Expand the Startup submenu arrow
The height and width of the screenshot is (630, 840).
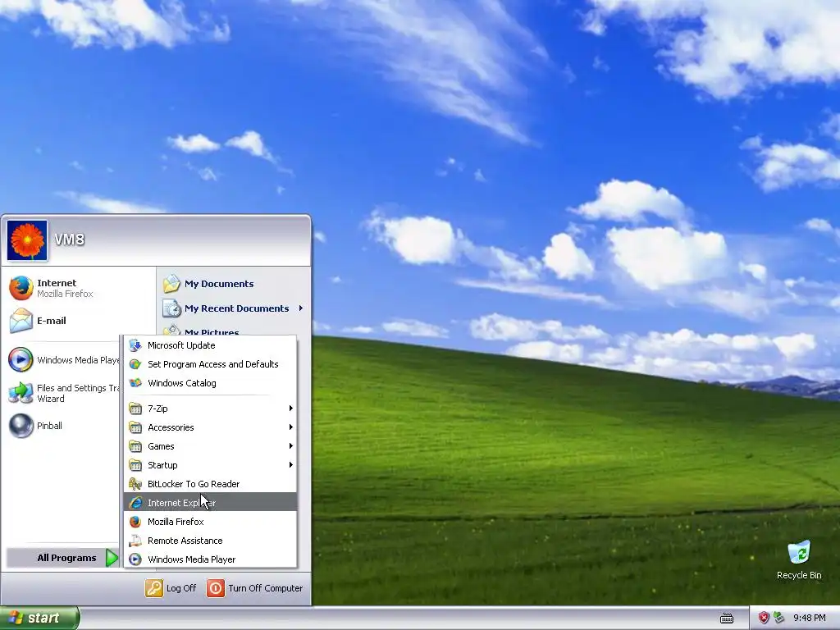pos(291,464)
